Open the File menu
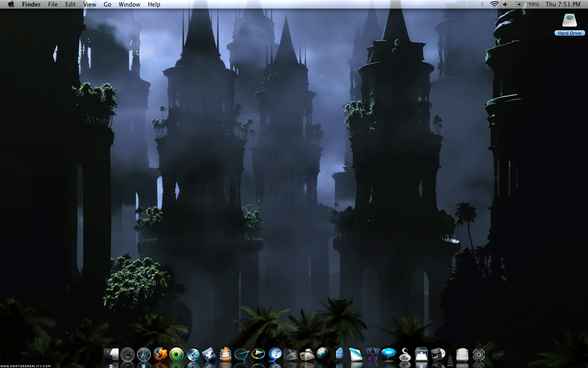Image resolution: width=588 pixels, height=368 pixels. click(53, 4)
